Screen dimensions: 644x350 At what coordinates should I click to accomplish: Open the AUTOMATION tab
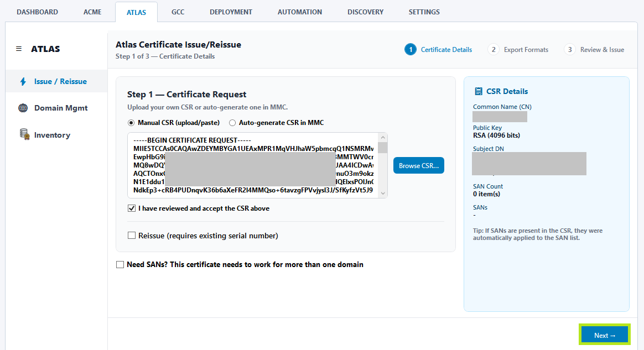click(x=300, y=12)
